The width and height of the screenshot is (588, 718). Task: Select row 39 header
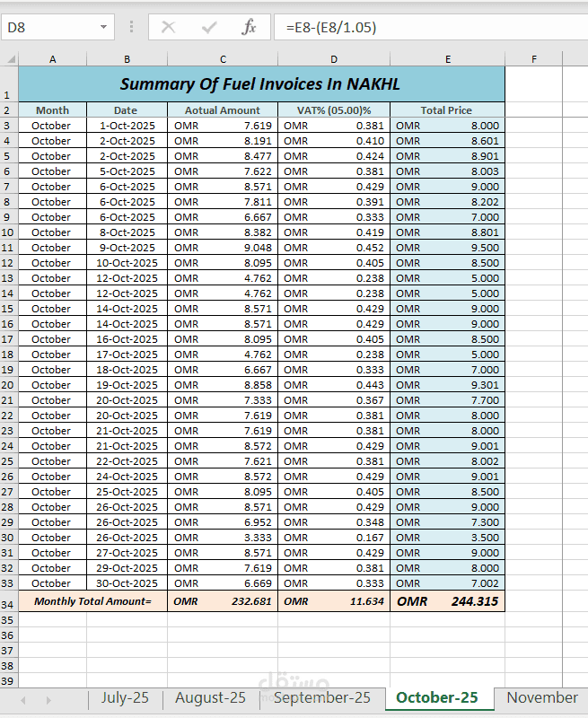(7, 681)
